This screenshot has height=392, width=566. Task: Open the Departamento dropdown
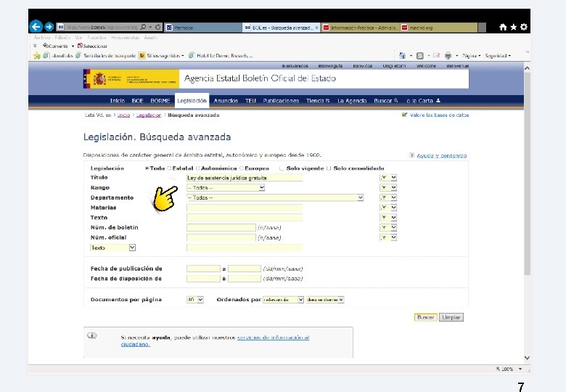pyautogui.click(x=275, y=197)
